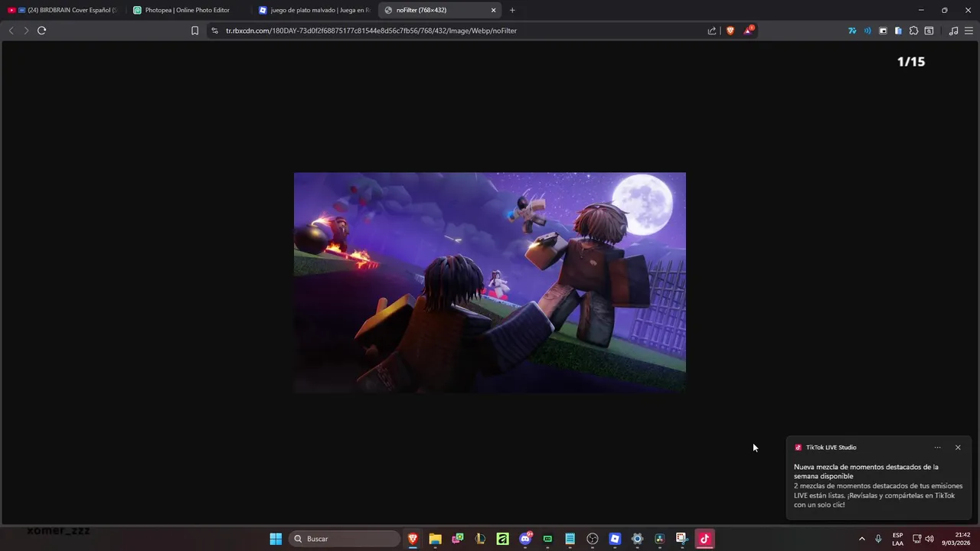980x551 pixels.
Task: Click the blue sound-waves extension icon
Action: (x=867, y=31)
